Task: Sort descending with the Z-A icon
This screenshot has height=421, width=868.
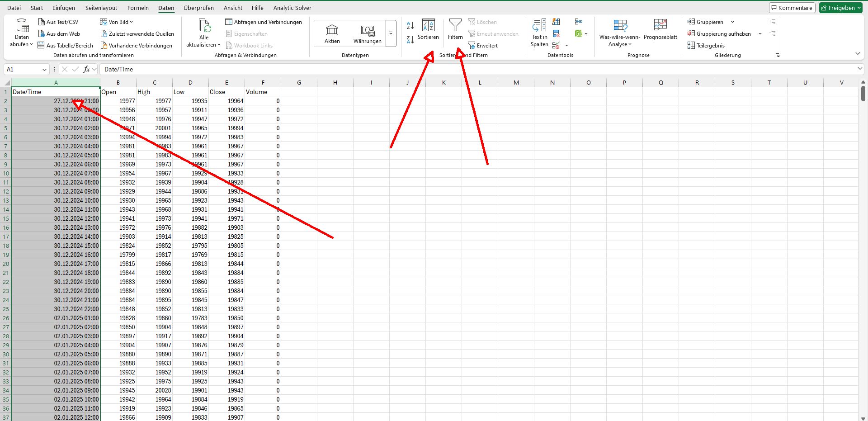Action: [x=410, y=40]
